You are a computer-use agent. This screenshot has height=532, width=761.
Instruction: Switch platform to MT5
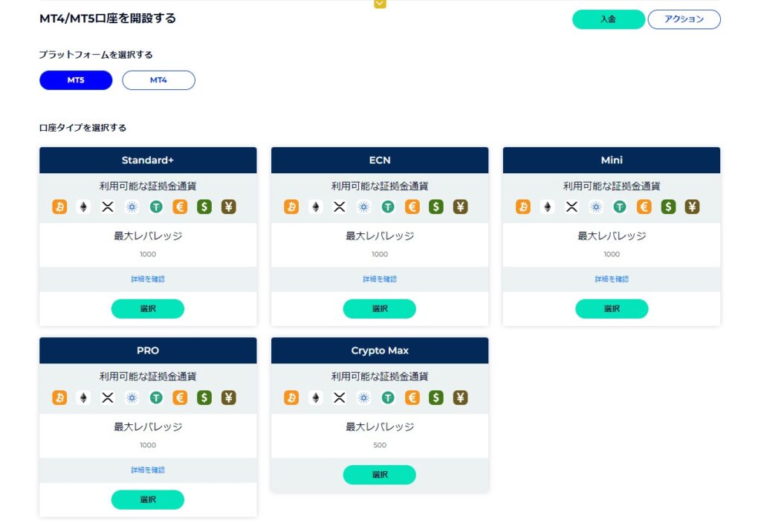click(75, 80)
